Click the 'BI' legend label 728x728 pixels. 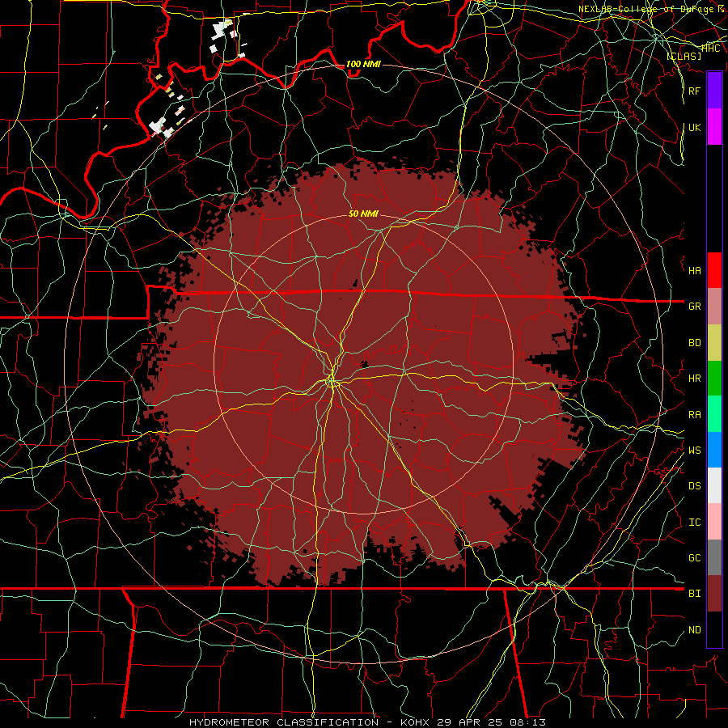(694, 594)
